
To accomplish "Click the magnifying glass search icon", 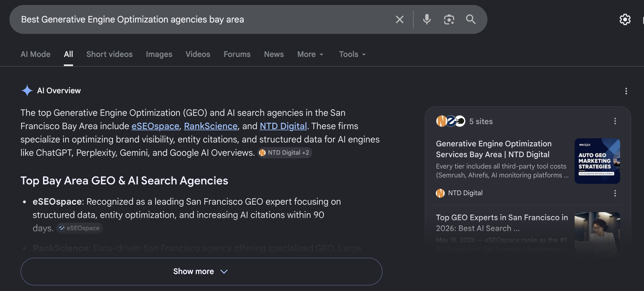I will point(471,19).
